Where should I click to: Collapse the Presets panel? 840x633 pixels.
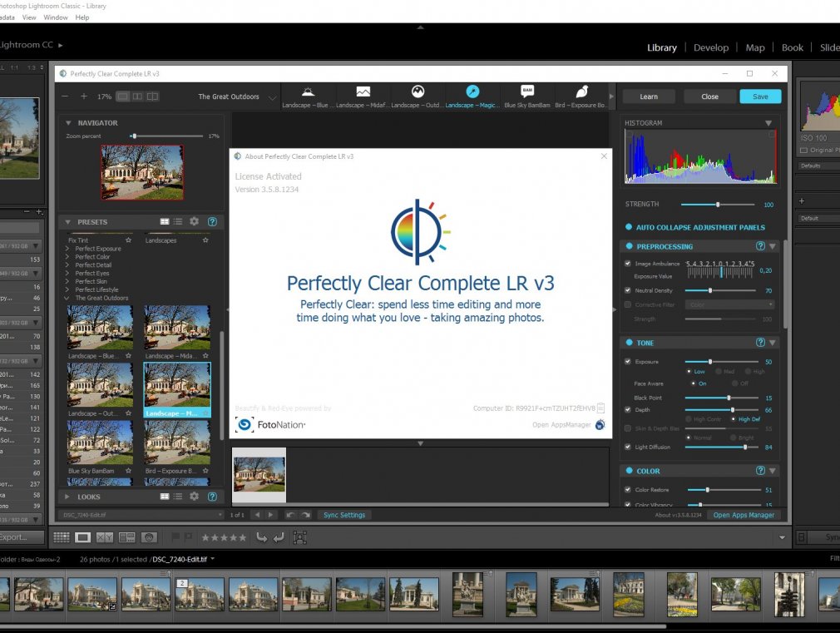pos(68,222)
